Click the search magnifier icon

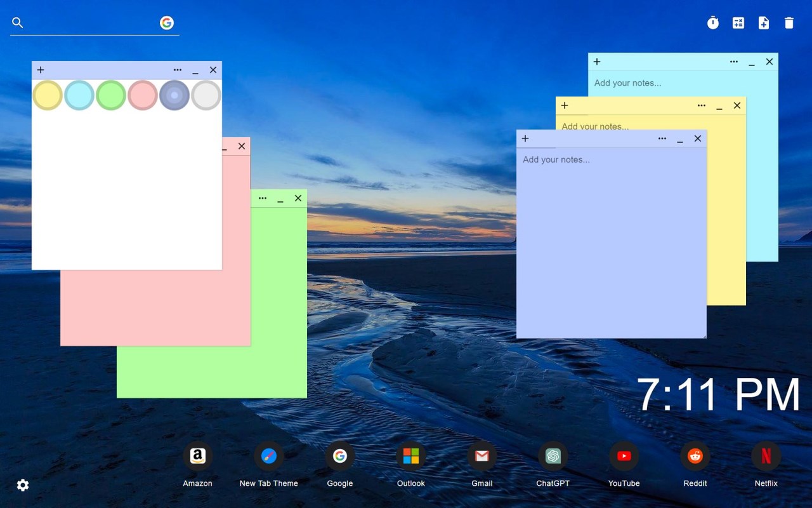[18, 23]
